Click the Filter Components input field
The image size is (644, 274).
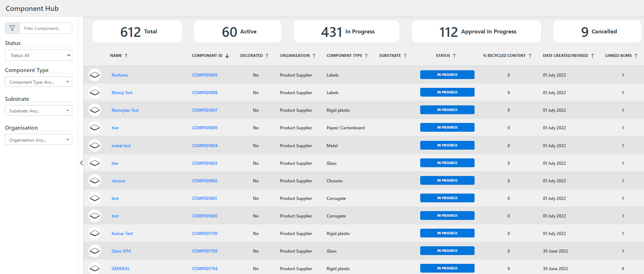[x=46, y=28]
